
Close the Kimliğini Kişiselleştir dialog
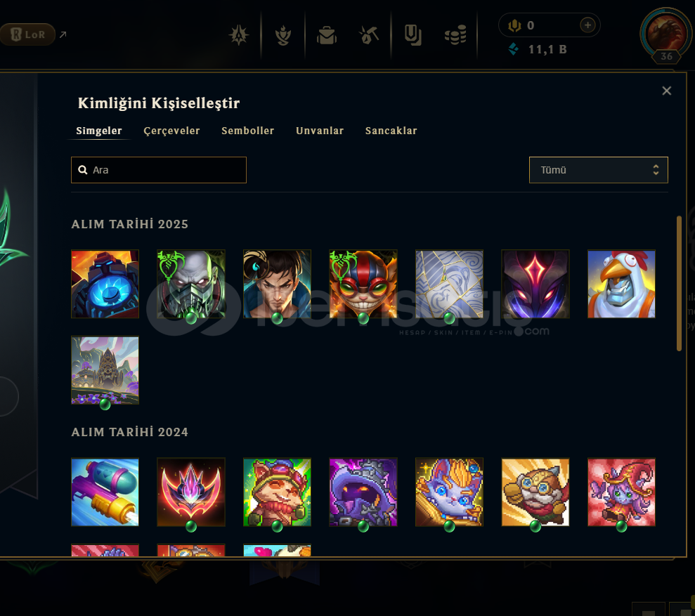(666, 91)
